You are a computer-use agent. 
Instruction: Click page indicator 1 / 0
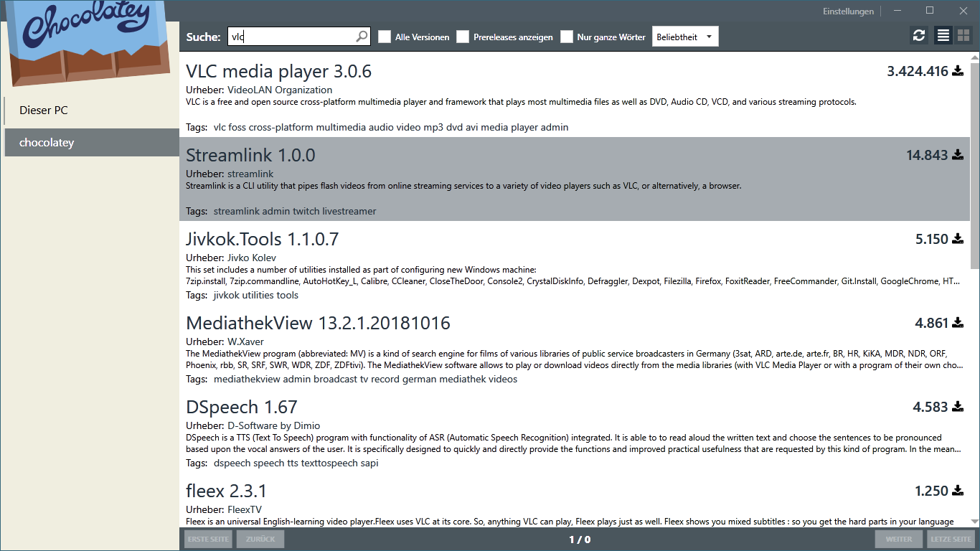580,540
